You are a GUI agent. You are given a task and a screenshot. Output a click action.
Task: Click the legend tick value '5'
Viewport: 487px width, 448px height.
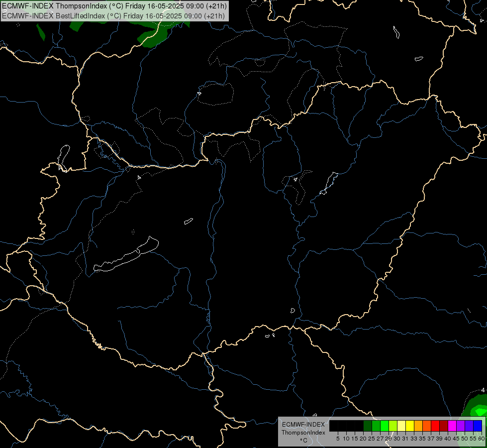tap(338, 439)
